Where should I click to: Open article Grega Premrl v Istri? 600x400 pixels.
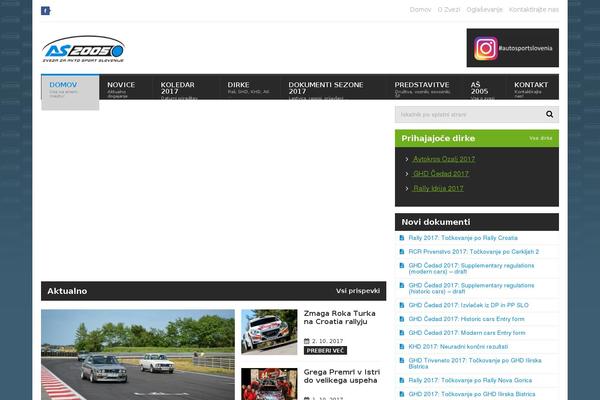[x=342, y=376]
